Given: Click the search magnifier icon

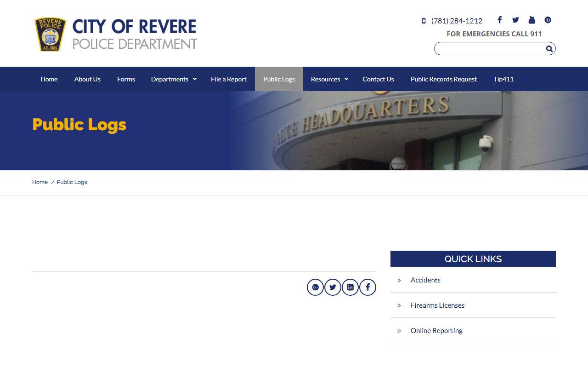Looking at the screenshot, I should (x=549, y=49).
